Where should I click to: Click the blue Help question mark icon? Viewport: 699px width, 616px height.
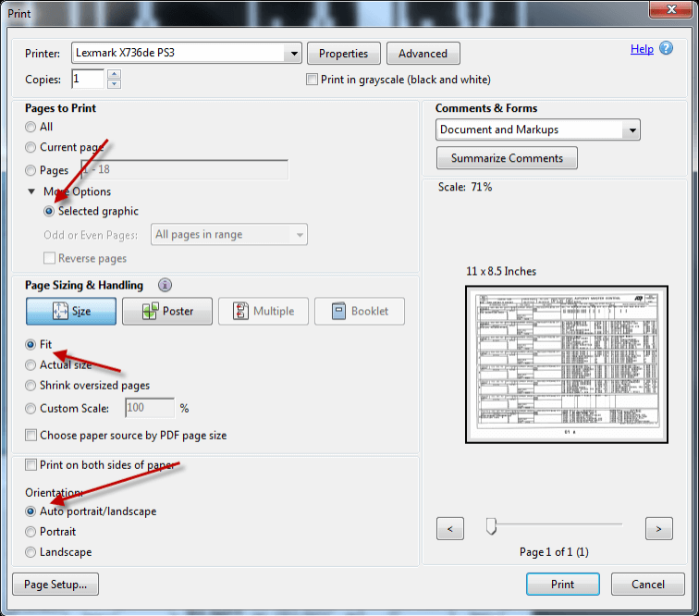pyautogui.click(x=666, y=48)
